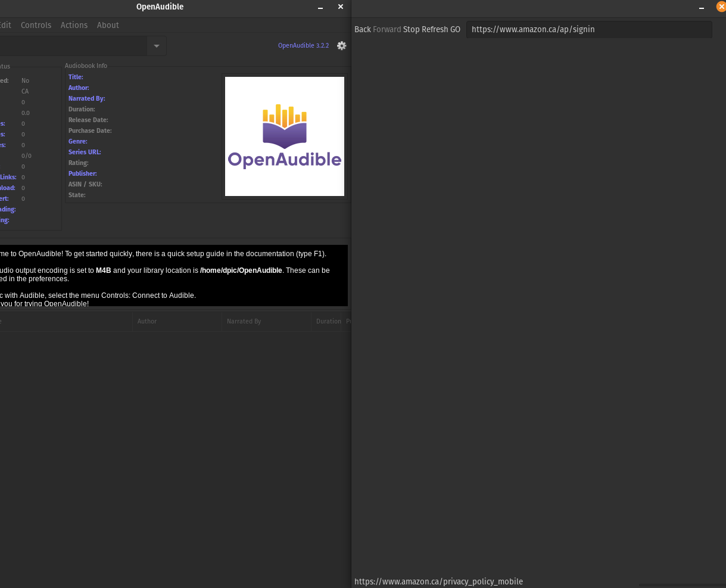Screen dimensions: 726x588
Task: Click the OpenAudible logo image
Action: click(x=284, y=136)
